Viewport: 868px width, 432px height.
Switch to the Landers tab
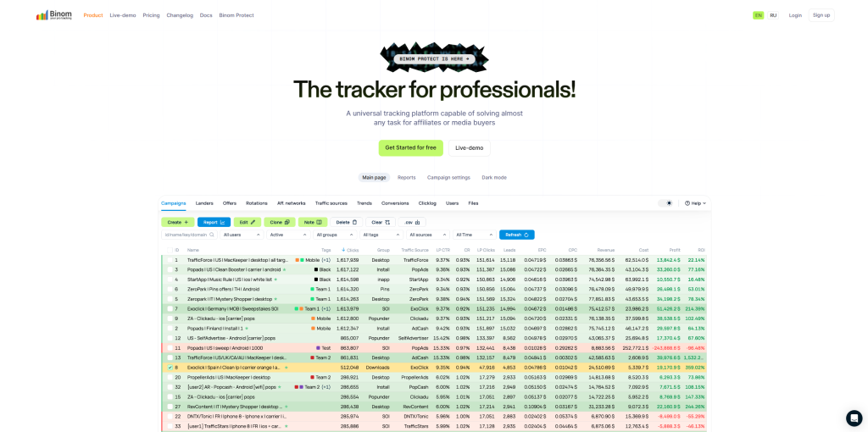point(204,203)
